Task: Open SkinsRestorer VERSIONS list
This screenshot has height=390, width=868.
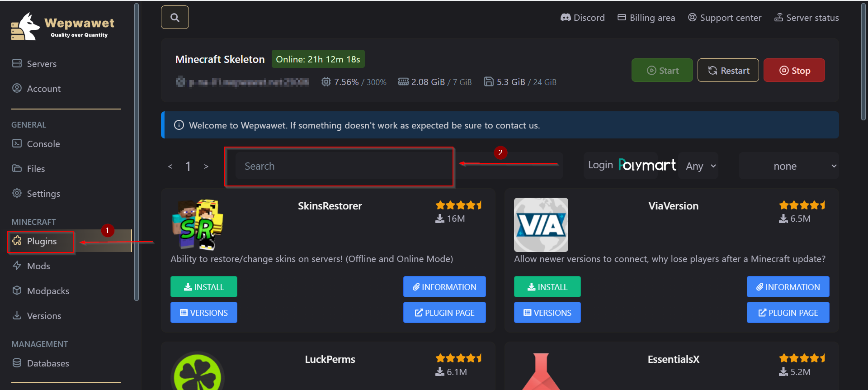Action: (x=204, y=313)
